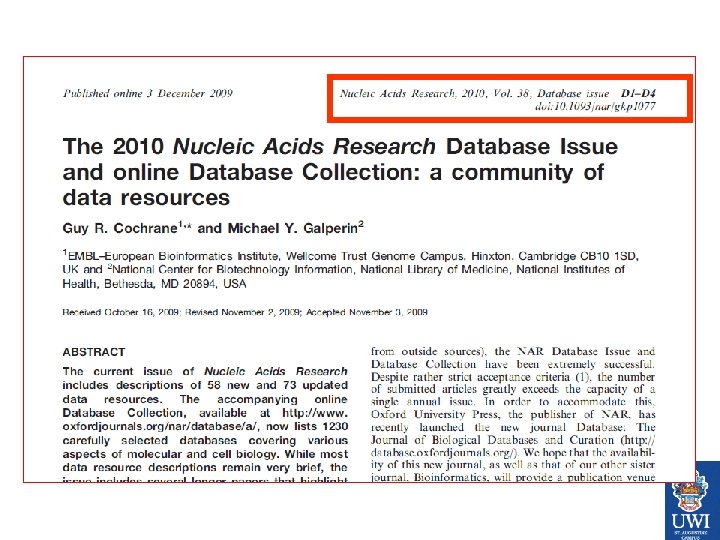720x540 pixels.
Task: Click the line 'Oxford University Press, the publisher of NAR'
Action: coord(500,415)
